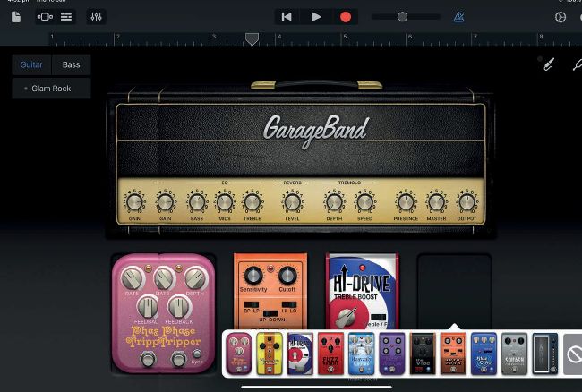Choose red Fuzz Machine pedal thumbnail
Viewport: 582px width, 392px height.
pyautogui.click(x=330, y=354)
